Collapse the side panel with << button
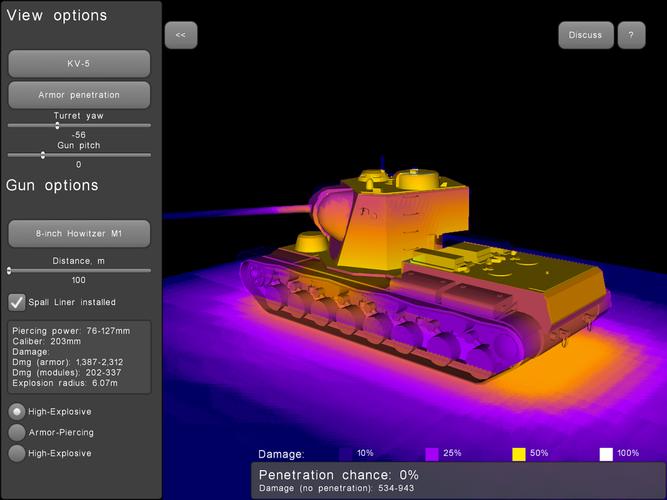667x500 pixels. tap(181, 35)
